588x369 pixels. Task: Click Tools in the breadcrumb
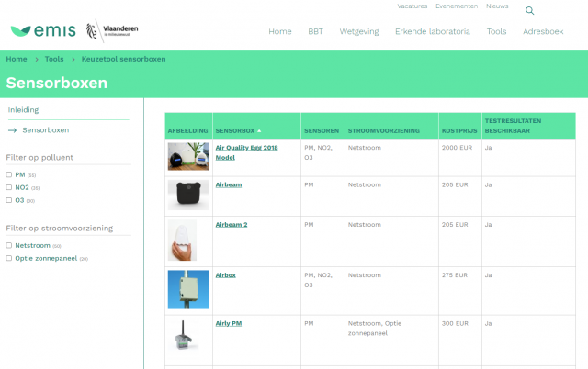[x=54, y=59]
